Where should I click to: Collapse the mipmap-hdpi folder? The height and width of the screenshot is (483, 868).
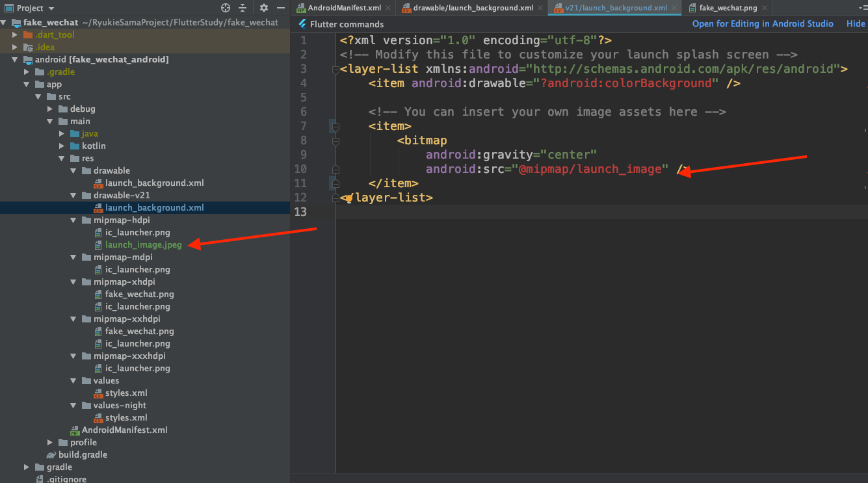click(x=73, y=220)
